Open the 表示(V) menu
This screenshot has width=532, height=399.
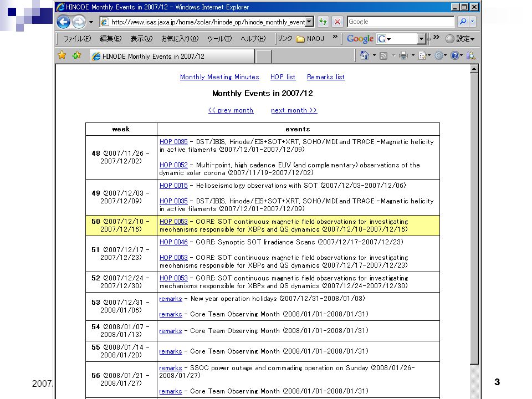(x=141, y=39)
